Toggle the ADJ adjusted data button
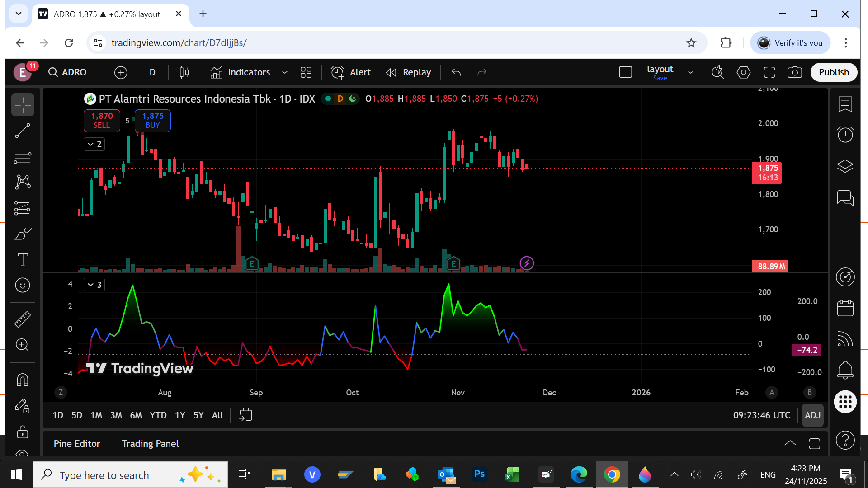 pos(812,415)
